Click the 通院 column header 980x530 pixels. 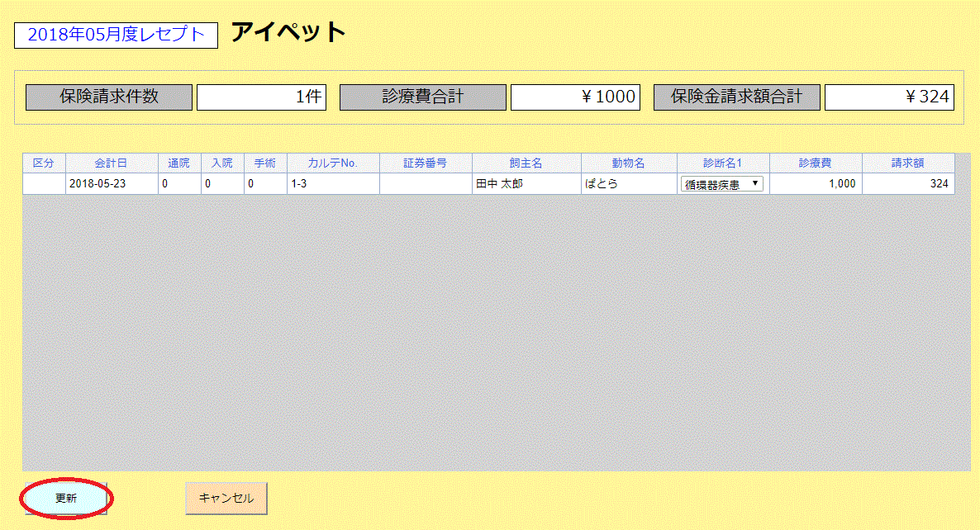(179, 163)
